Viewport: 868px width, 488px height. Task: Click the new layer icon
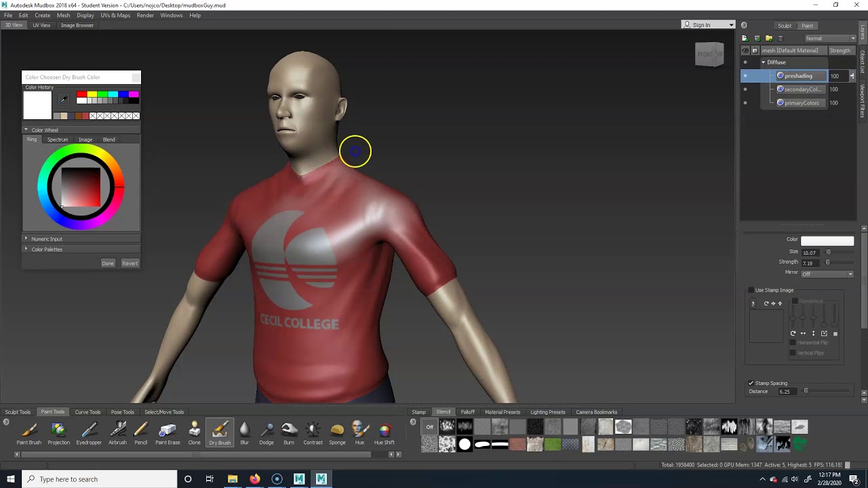pyautogui.click(x=745, y=38)
